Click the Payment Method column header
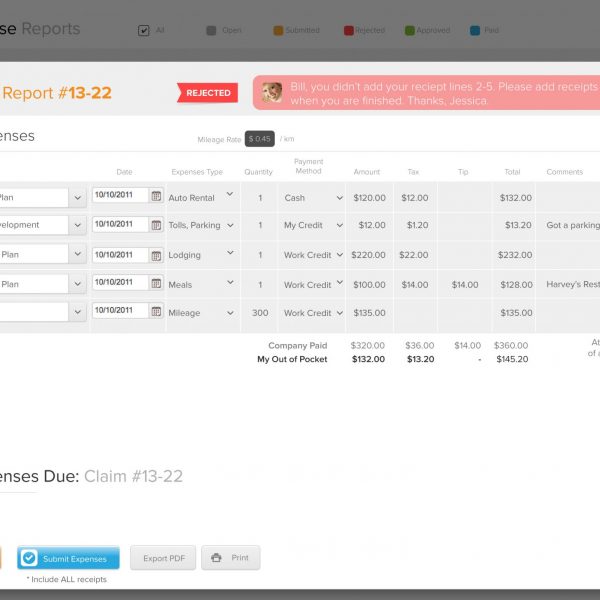 point(308,166)
